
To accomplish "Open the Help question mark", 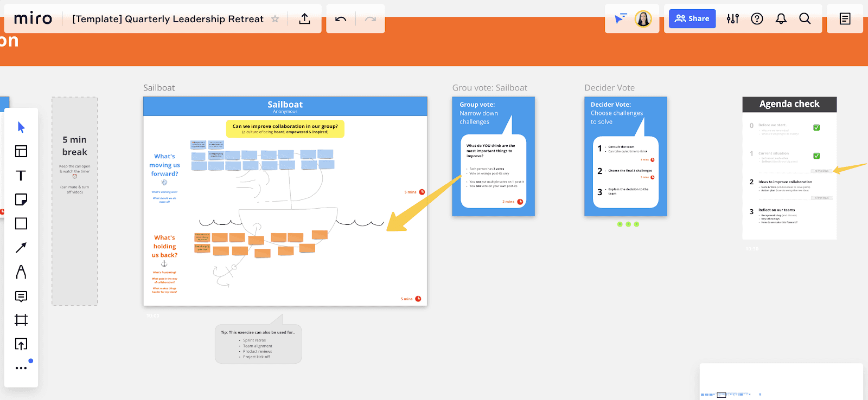I will 757,19.
